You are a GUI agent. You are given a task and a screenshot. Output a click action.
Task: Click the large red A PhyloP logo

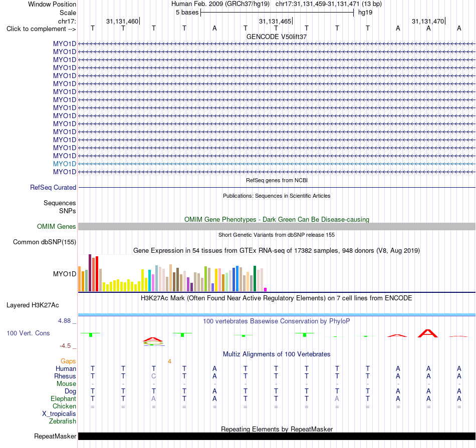pos(428,333)
